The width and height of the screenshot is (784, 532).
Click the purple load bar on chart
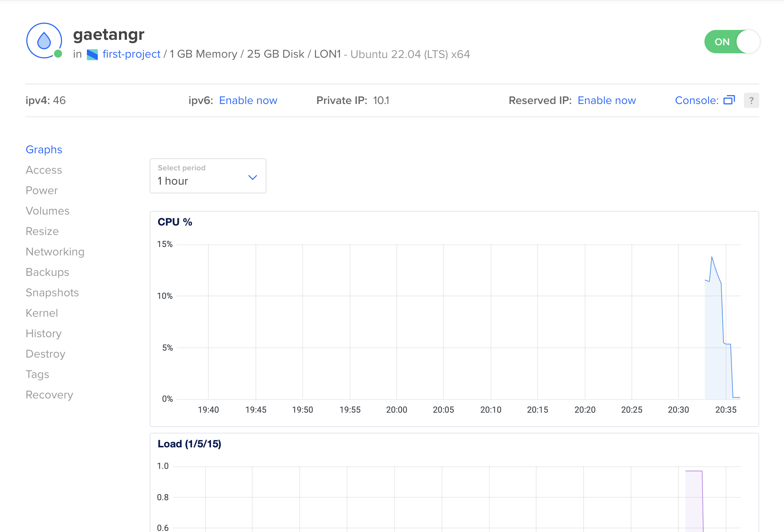point(694,502)
